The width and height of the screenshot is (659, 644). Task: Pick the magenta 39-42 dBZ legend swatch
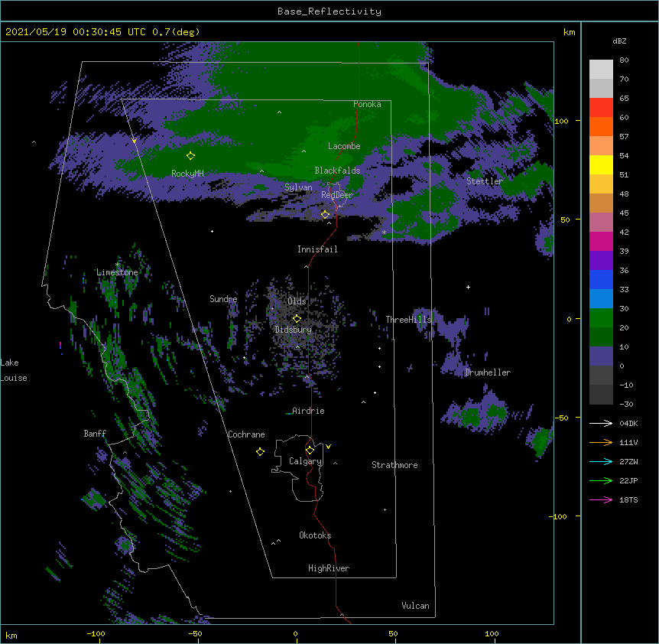[x=601, y=241]
